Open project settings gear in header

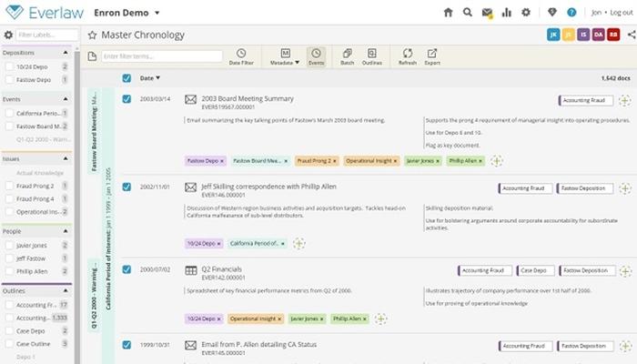coord(526,13)
